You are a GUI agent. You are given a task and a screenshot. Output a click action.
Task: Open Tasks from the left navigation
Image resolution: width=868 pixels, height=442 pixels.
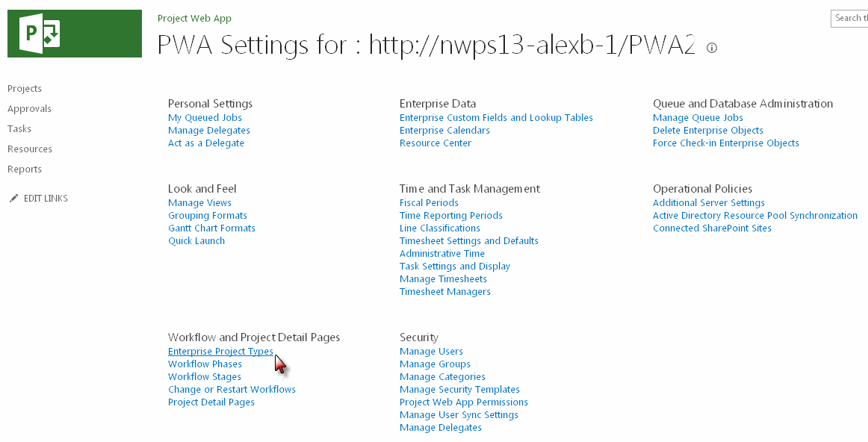pyautogui.click(x=19, y=129)
